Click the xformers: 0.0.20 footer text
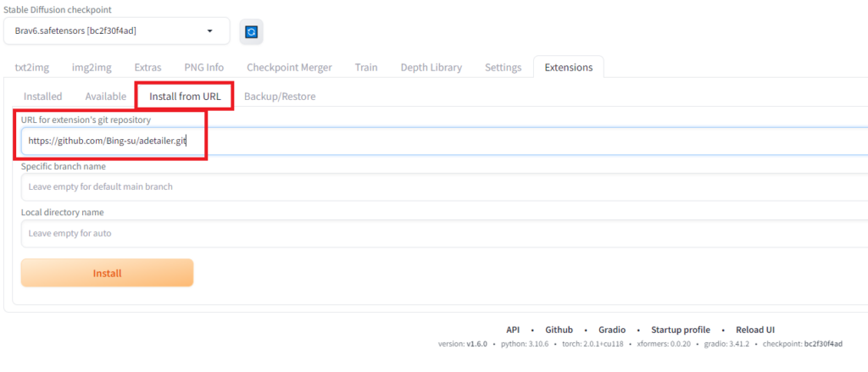The height and width of the screenshot is (372, 868). (664, 344)
